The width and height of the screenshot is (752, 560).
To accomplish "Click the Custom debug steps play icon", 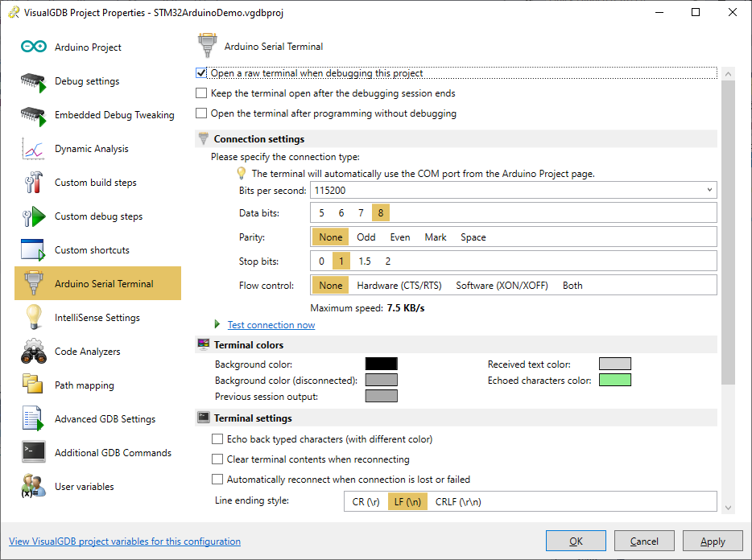I will click(34, 216).
